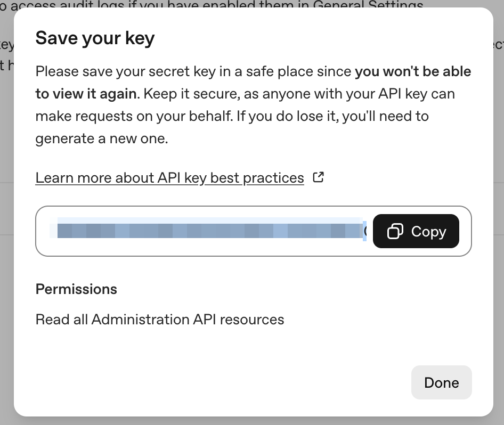Click the word "Copy" on dark button
This screenshot has height=425, width=504.
(x=428, y=232)
